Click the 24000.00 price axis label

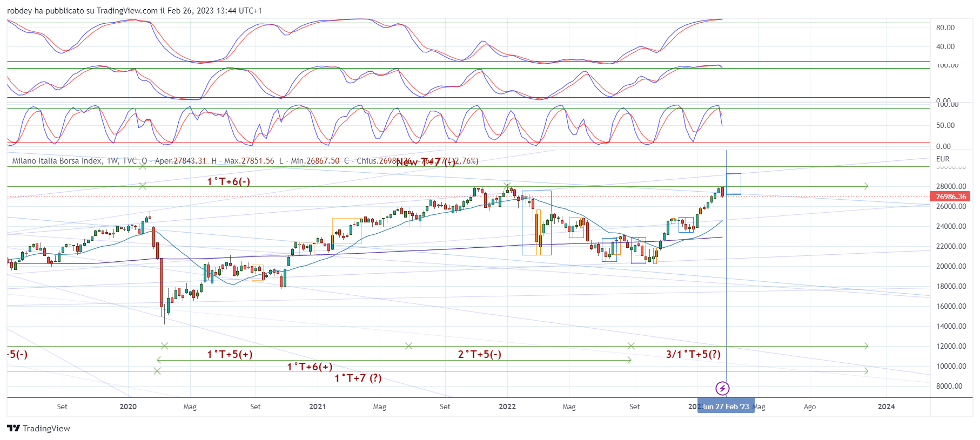[x=951, y=226]
